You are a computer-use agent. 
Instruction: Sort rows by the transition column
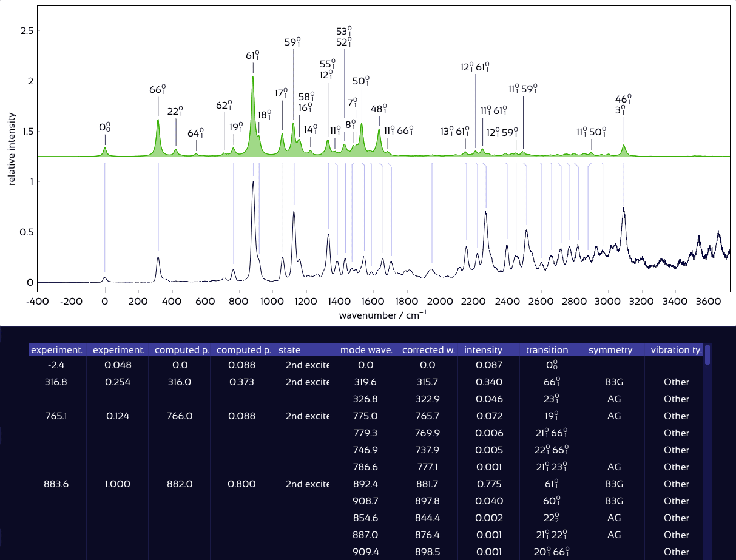(x=547, y=349)
